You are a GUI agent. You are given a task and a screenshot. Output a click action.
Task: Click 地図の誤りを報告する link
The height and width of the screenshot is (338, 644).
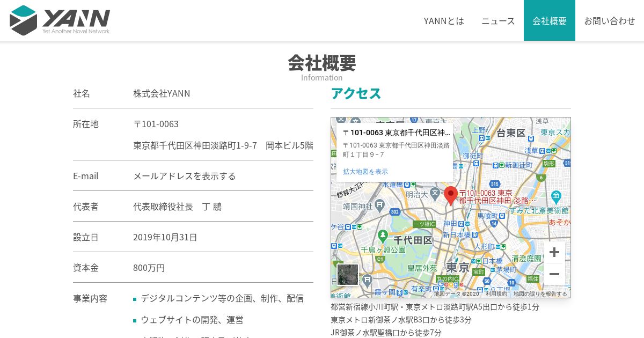540,294
